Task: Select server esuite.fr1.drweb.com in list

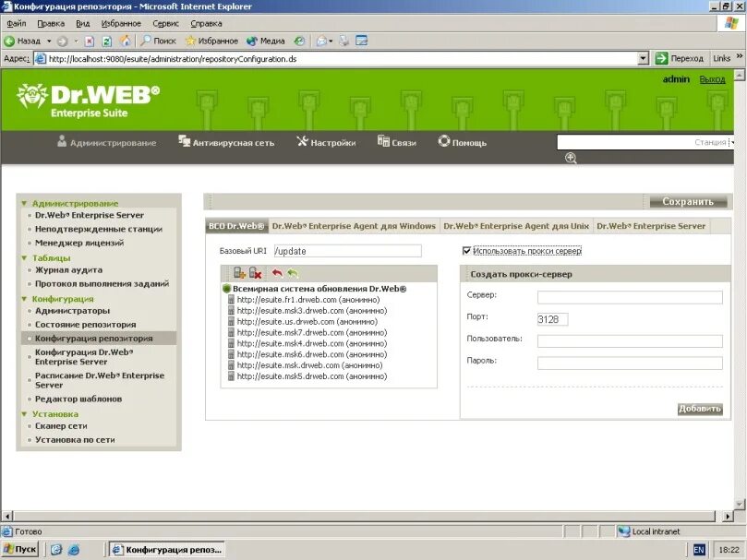Action: [308, 300]
